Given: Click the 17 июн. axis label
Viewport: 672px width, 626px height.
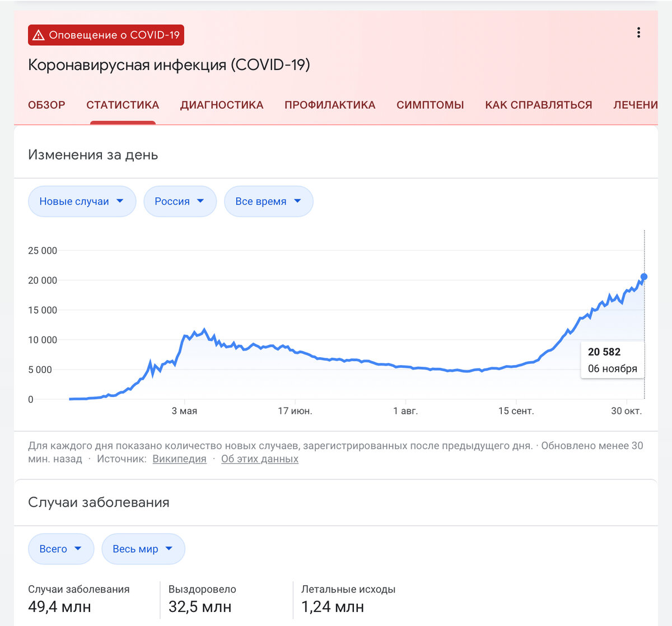Looking at the screenshot, I should tap(295, 411).
